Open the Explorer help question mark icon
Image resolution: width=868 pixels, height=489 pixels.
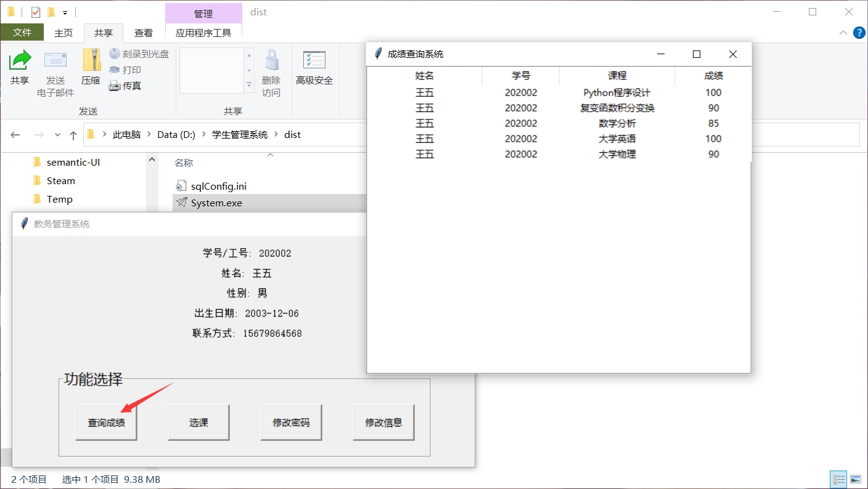859,33
